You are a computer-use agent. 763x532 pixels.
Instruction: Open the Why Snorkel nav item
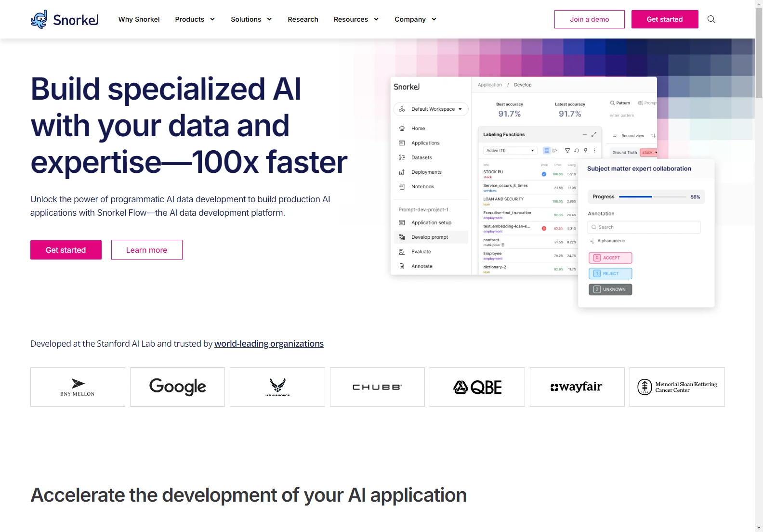point(139,19)
